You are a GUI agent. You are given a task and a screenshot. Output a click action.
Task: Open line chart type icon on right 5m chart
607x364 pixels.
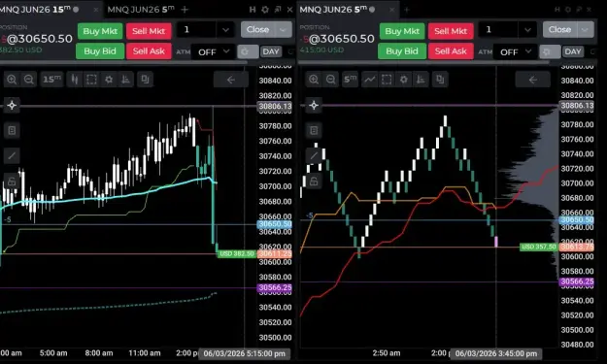pyautogui.click(x=370, y=80)
